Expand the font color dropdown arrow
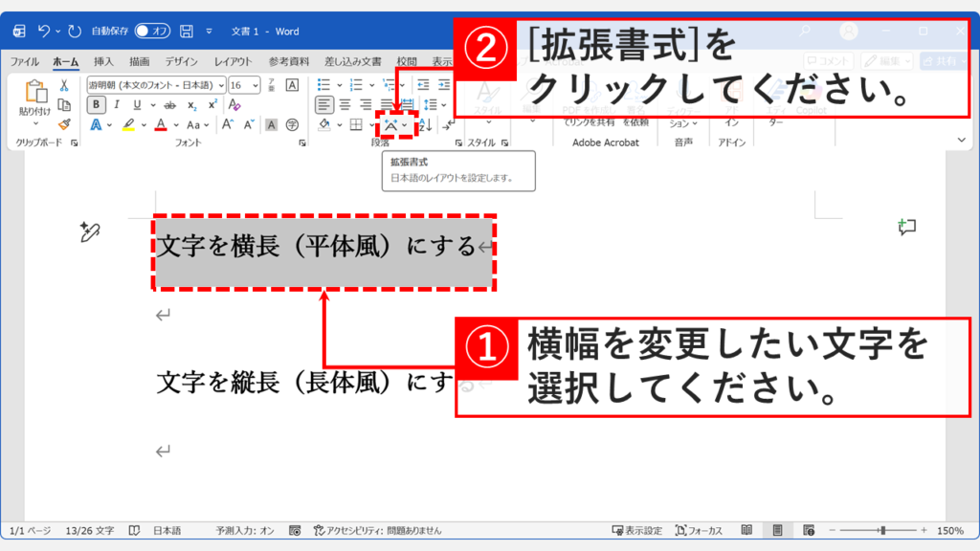This screenshot has width=980, height=551. [174, 124]
